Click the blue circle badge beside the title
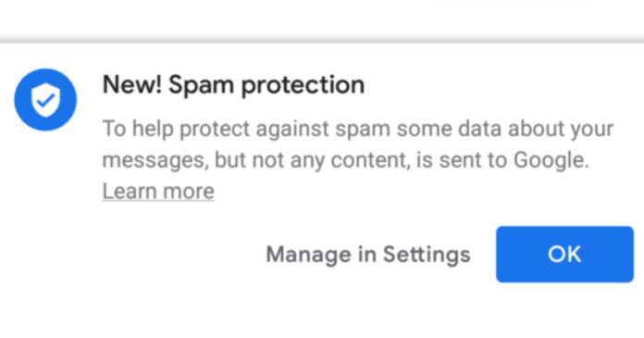644x338 pixels. click(x=45, y=99)
